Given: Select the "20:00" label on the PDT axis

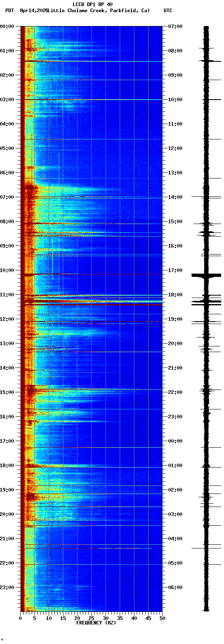Looking at the screenshot, I should click(7, 514).
